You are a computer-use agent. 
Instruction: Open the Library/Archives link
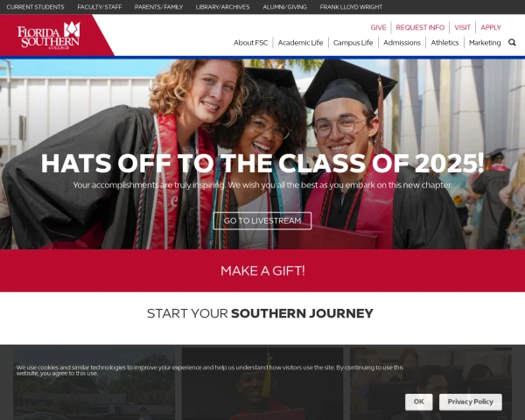pos(222,7)
